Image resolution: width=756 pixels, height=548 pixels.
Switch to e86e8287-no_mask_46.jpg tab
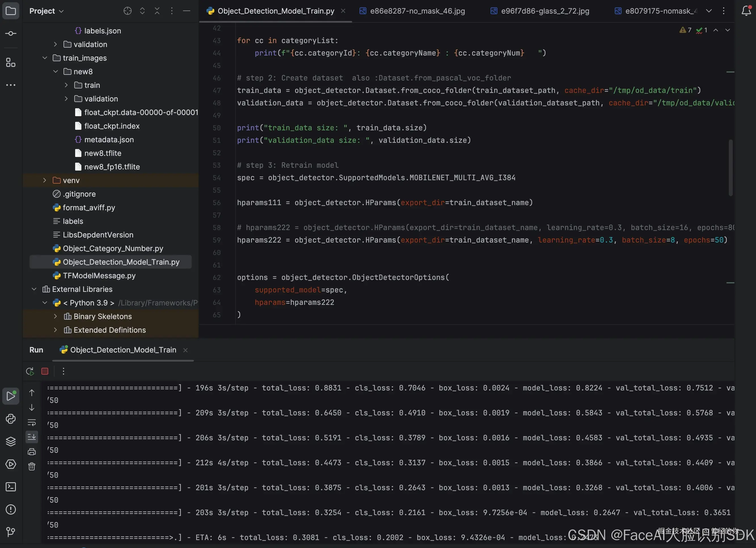[417, 11]
